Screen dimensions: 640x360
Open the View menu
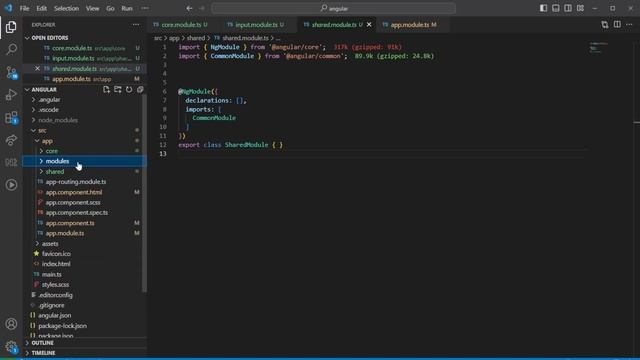coord(92,8)
